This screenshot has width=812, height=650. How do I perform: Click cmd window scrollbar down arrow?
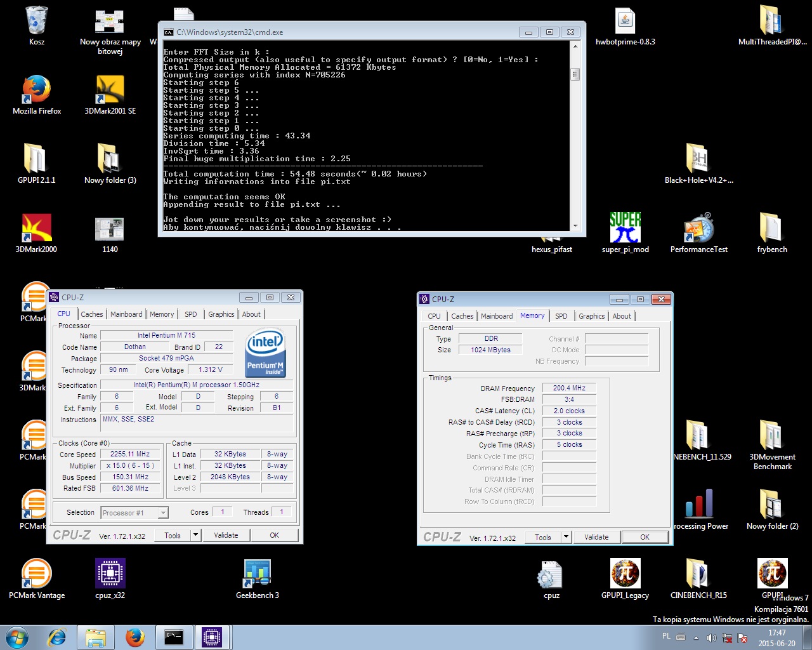pyautogui.click(x=575, y=225)
